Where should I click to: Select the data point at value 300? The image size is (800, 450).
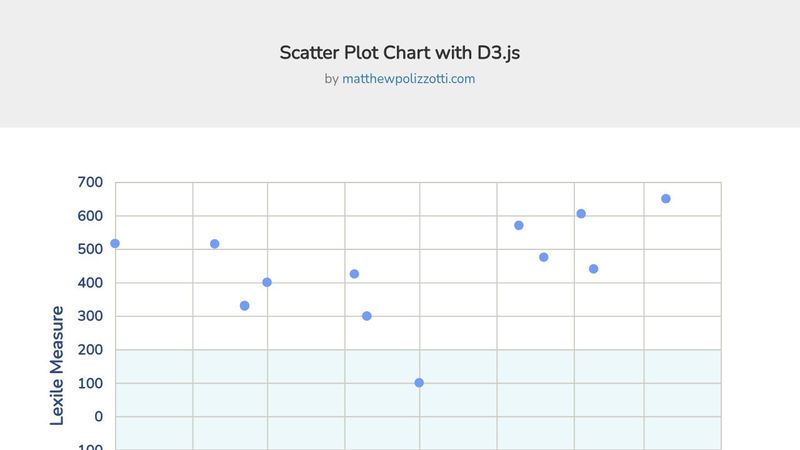[366, 316]
